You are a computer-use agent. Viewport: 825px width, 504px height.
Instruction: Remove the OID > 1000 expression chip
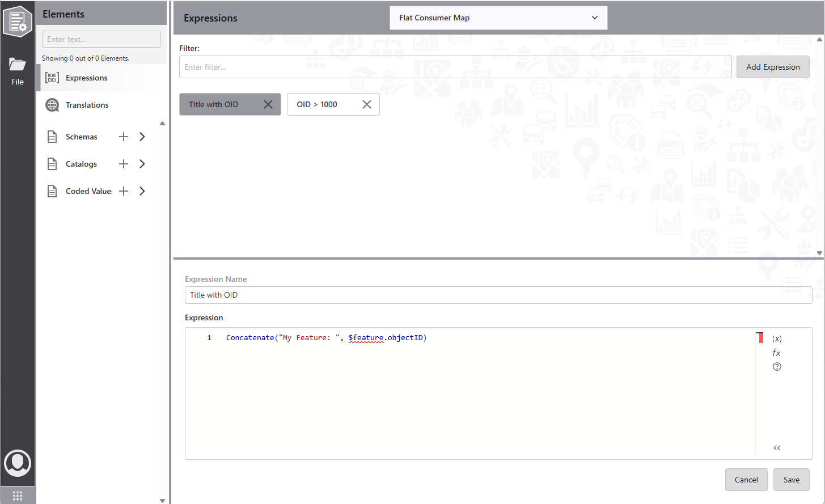(366, 104)
